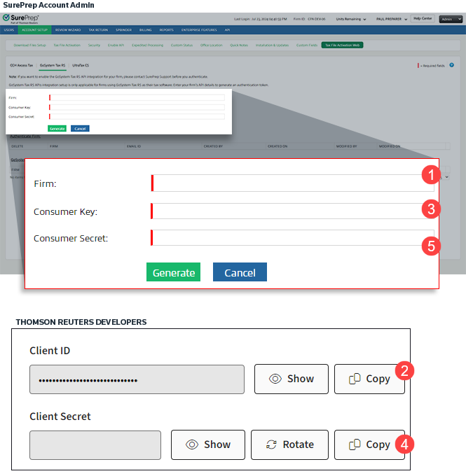The width and height of the screenshot is (466, 476).
Task: Click the CREATED ON column header
Action: (x=277, y=146)
